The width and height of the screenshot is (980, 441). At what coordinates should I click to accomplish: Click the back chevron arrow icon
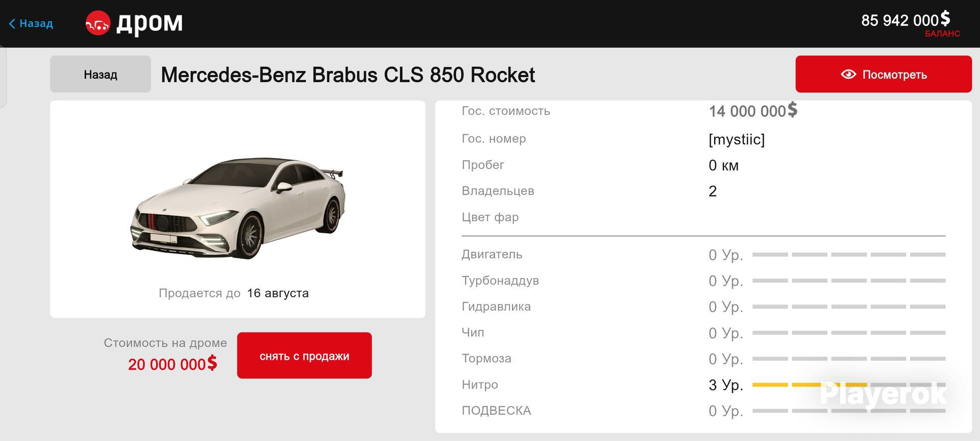coord(12,23)
